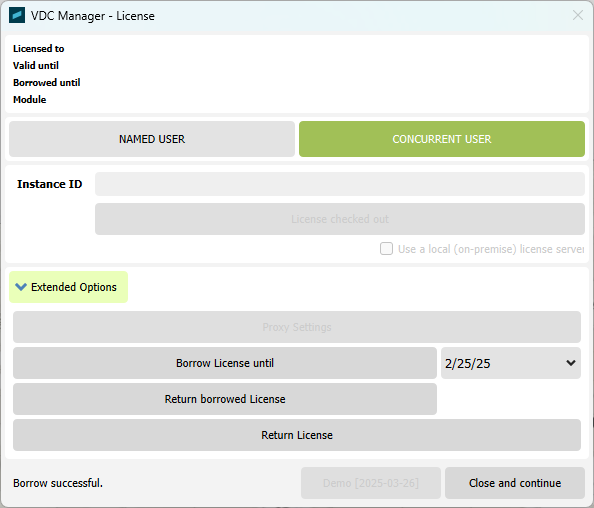Click the Instance ID input field
This screenshot has width=594, height=508.
[x=340, y=184]
